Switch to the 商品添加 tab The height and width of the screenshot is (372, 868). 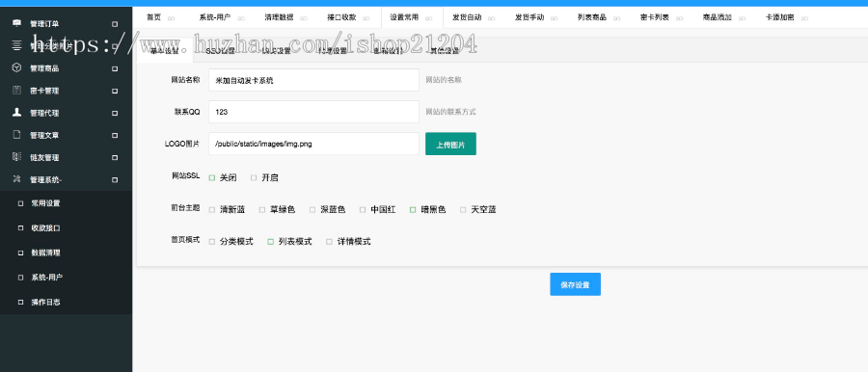[x=717, y=17]
